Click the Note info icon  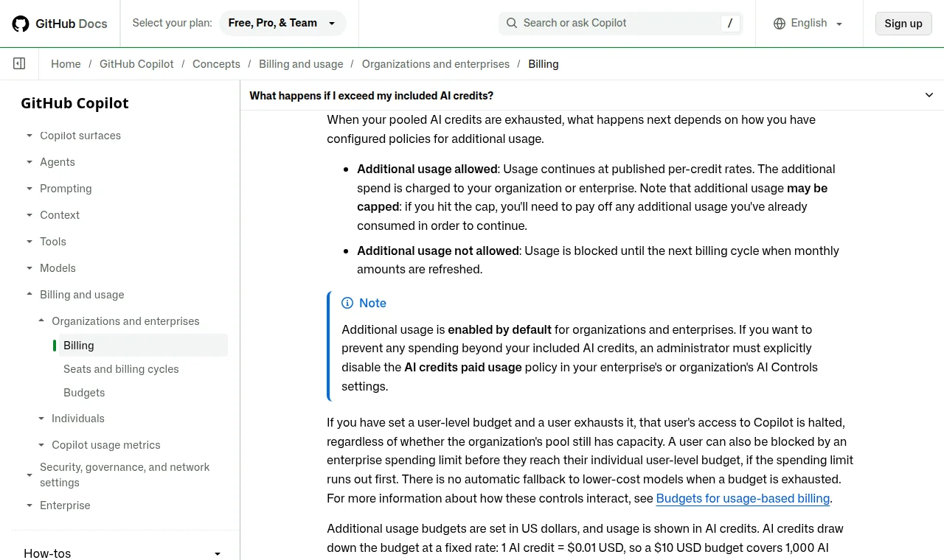pos(347,303)
